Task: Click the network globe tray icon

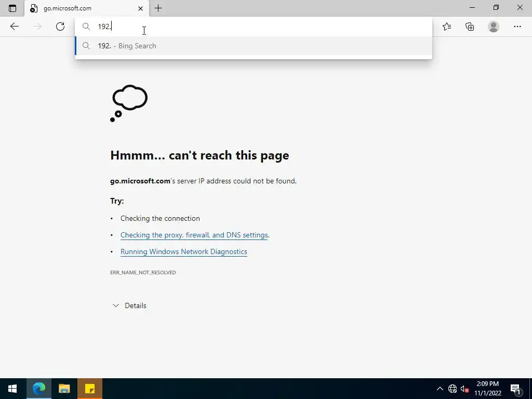Action: (453, 389)
